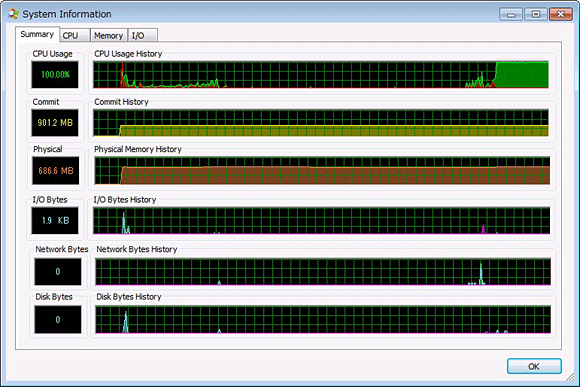Image resolution: width=580 pixels, height=387 pixels.
Task: Click the Disk Bytes value box
Action: pyautogui.click(x=58, y=320)
